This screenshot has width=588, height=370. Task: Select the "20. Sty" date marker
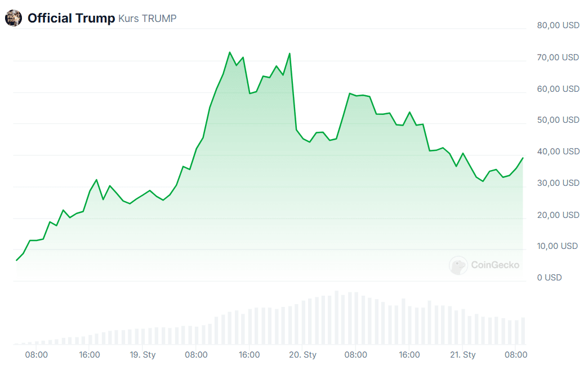[x=302, y=355]
